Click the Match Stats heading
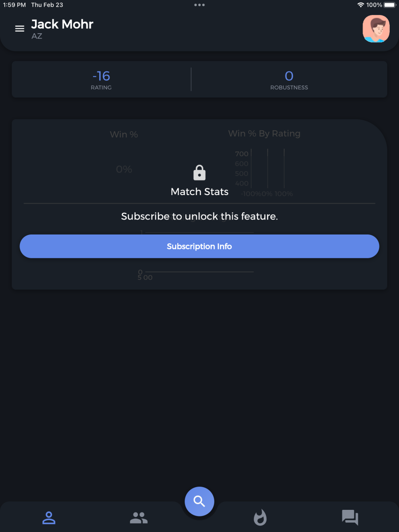The height and width of the screenshot is (532, 399). pyautogui.click(x=199, y=192)
